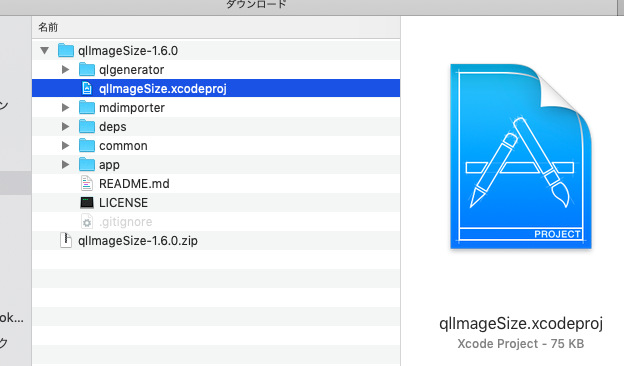Expand the qlgenerator folder

pos(65,70)
